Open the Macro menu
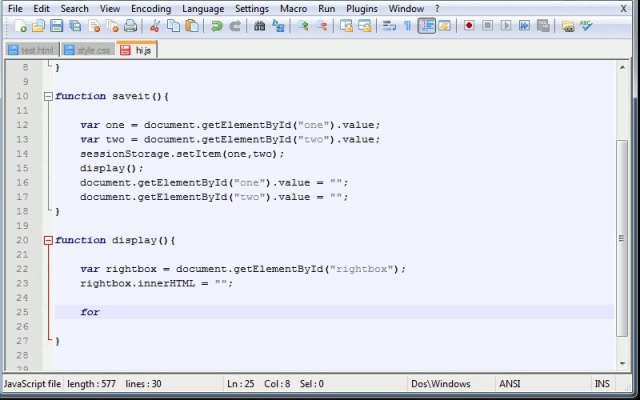 tap(293, 9)
